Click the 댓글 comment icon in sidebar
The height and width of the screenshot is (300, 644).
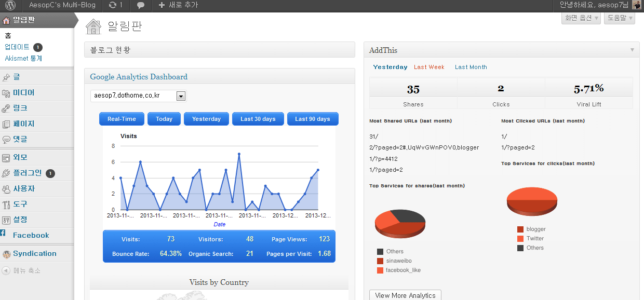[x=6, y=140]
